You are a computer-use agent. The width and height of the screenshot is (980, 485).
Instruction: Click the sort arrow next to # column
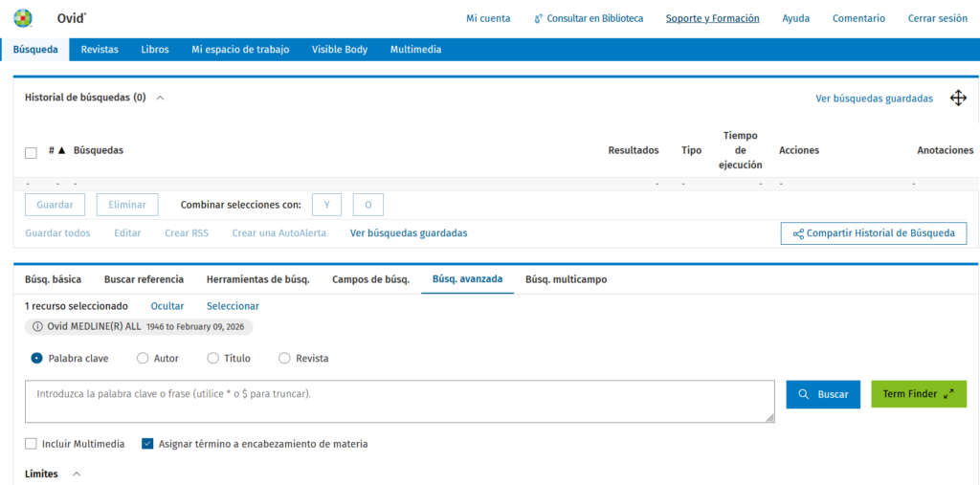61,150
